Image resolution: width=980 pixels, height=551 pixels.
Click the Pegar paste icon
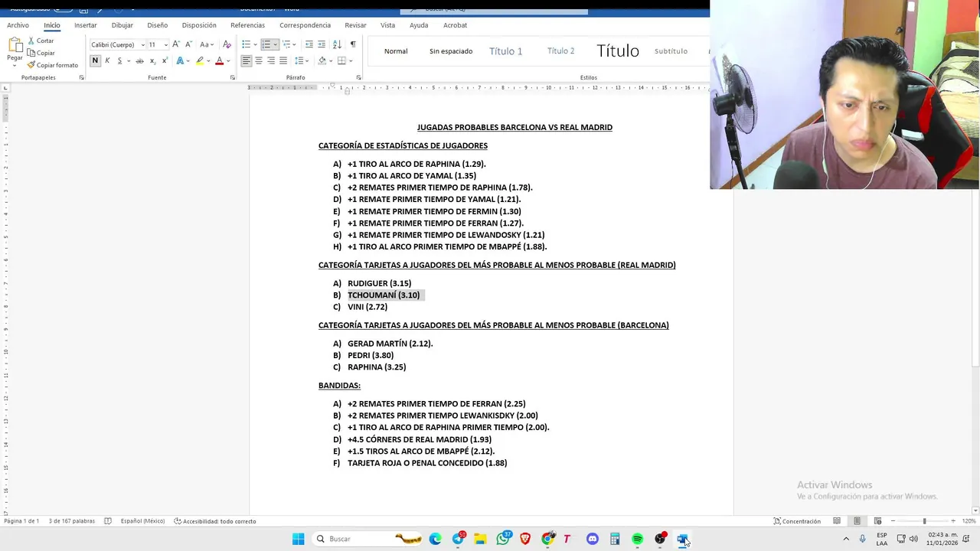15,46
